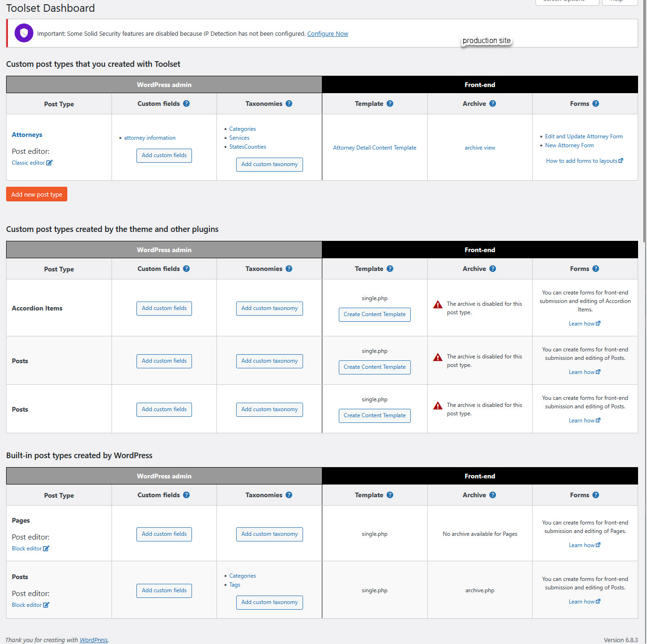Click Template help icon in theme and plugins table
This screenshot has height=644, width=647.
[x=390, y=269]
